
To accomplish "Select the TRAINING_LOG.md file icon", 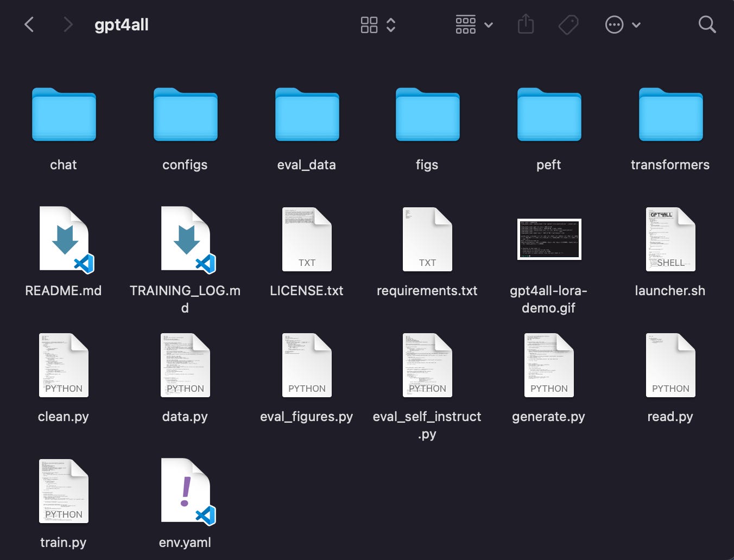I will click(x=188, y=239).
